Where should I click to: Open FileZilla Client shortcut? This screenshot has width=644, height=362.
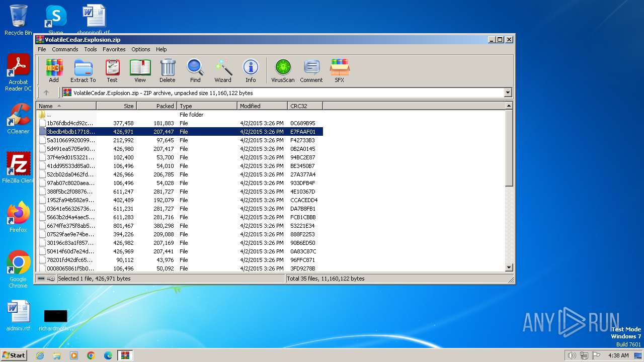(x=18, y=168)
